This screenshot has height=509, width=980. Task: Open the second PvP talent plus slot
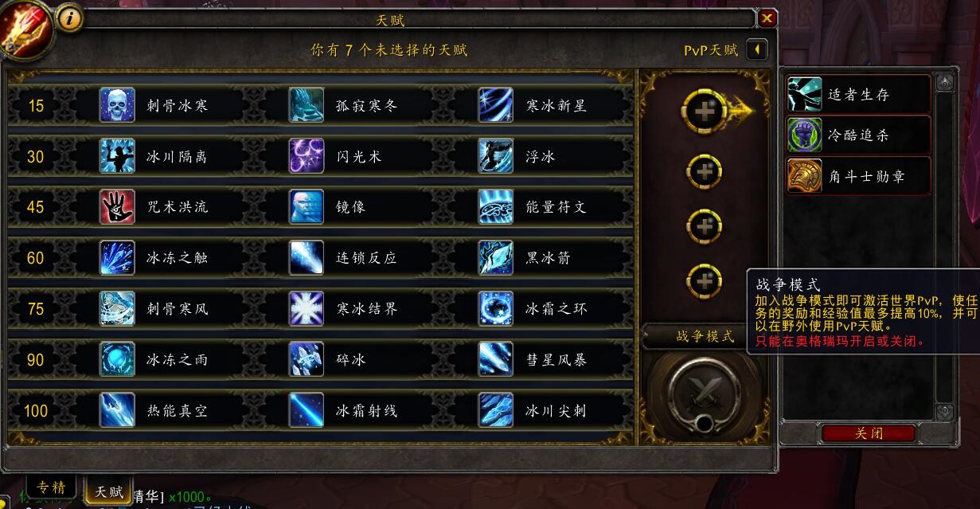(705, 171)
